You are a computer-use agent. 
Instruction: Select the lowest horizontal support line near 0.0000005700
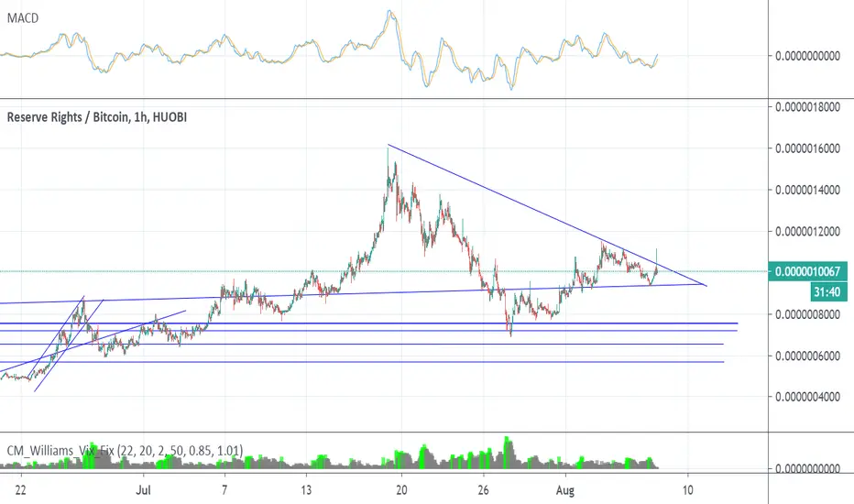pos(362,362)
